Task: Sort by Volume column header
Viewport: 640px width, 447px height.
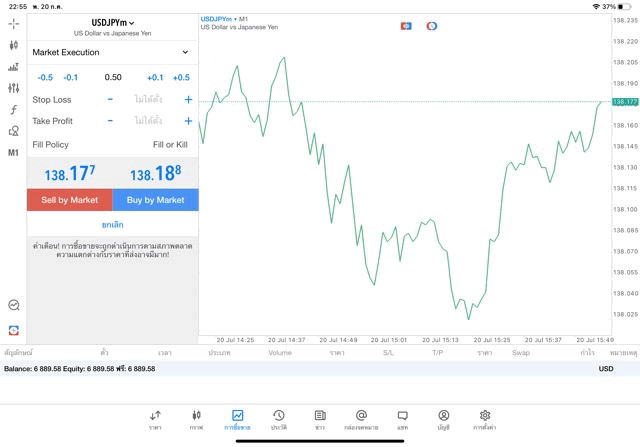Action: (x=280, y=353)
